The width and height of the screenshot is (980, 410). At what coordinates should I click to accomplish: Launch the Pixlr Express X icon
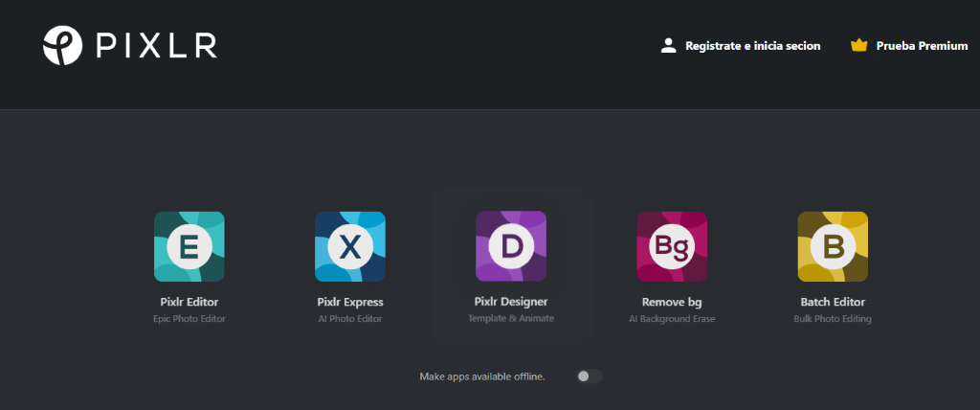(x=350, y=246)
